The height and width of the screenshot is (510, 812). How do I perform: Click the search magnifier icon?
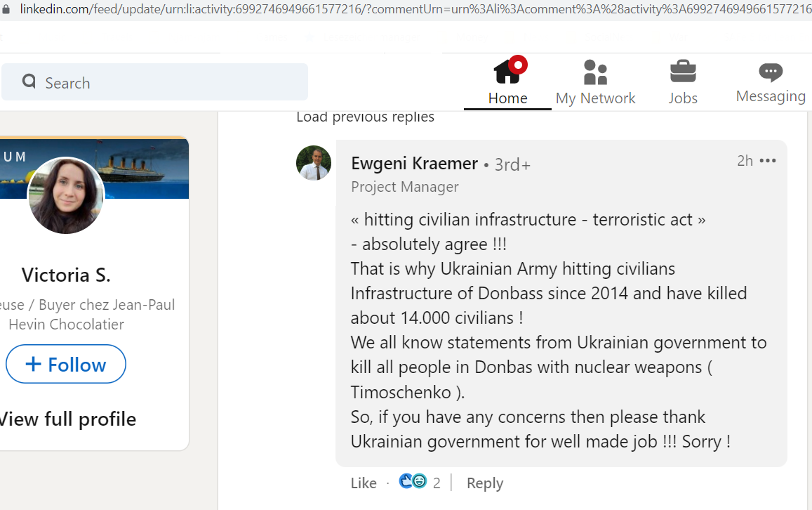[x=29, y=81]
